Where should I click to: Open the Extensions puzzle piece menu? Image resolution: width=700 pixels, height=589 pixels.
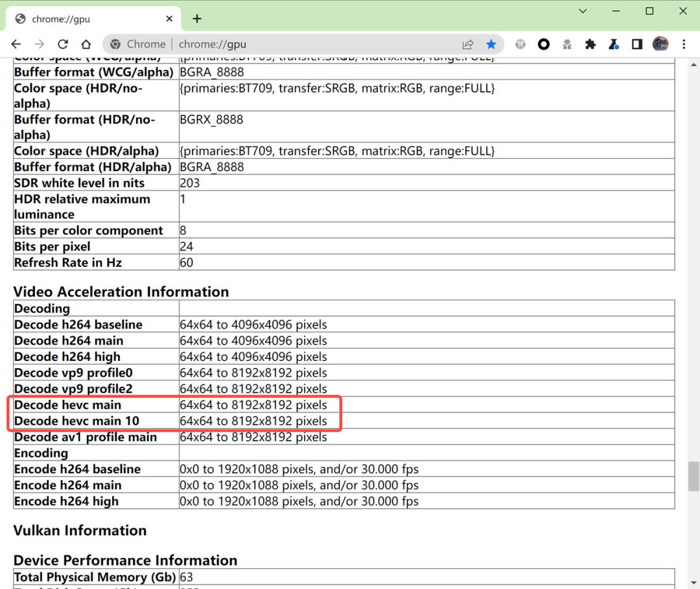click(x=590, y=44)
